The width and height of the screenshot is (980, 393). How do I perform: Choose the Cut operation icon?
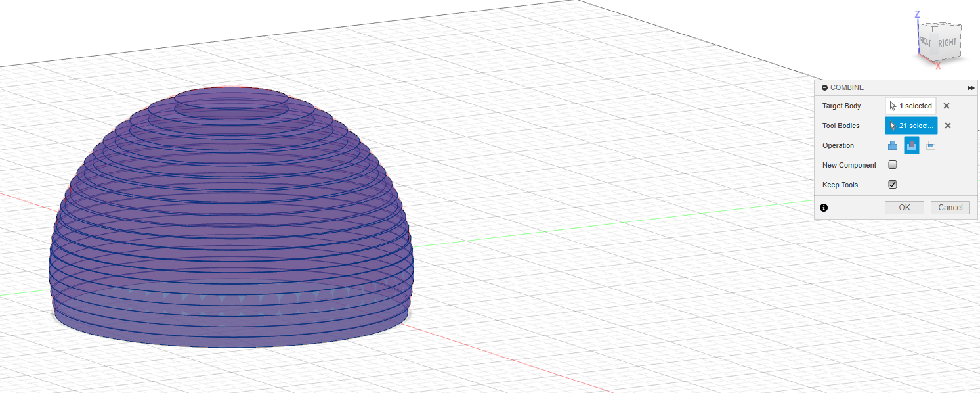[x=912, y=145]
